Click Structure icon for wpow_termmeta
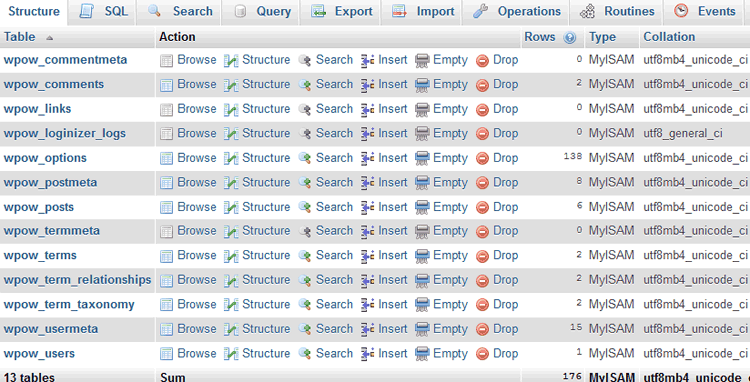Viewport: 750px width, 382px height. [x=231, y=231]
